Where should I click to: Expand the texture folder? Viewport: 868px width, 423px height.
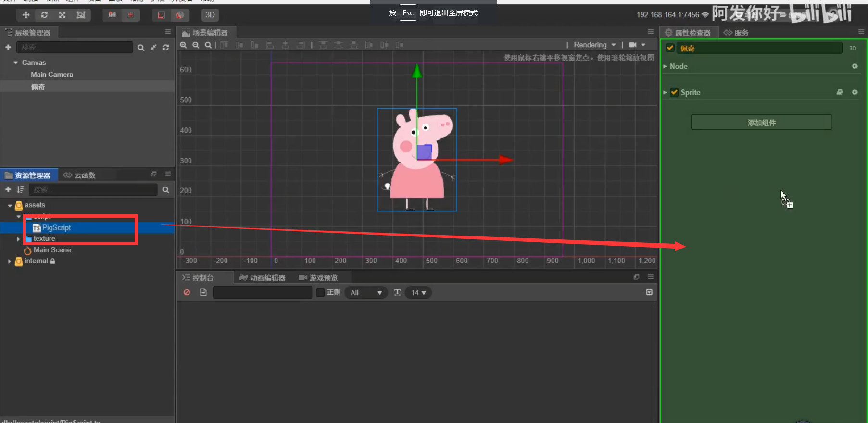click(18, 239)
